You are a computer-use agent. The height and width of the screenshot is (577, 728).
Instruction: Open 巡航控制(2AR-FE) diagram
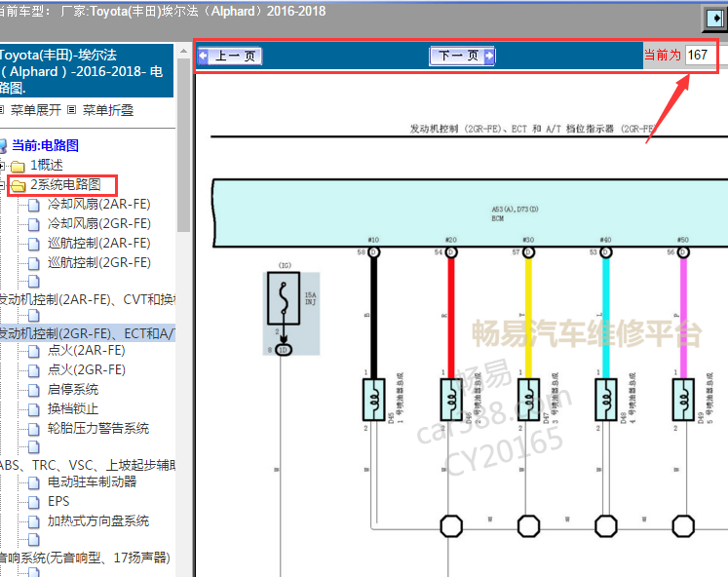click(98, 244)
